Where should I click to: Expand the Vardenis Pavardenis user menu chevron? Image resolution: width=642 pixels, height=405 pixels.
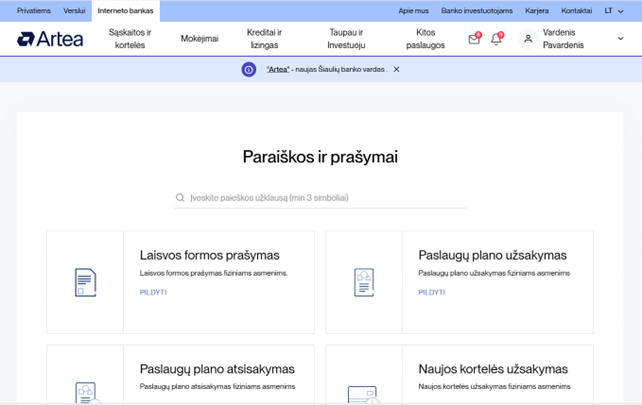pos(621,38)
